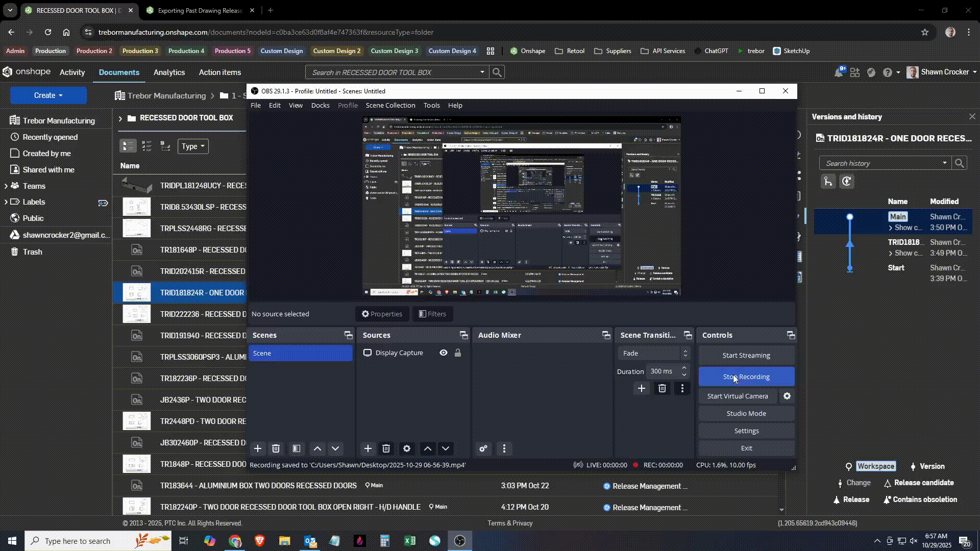Screen dimensions: 980x551
Task: Open source properties gear in Sources panel
Action: point(407,448)
